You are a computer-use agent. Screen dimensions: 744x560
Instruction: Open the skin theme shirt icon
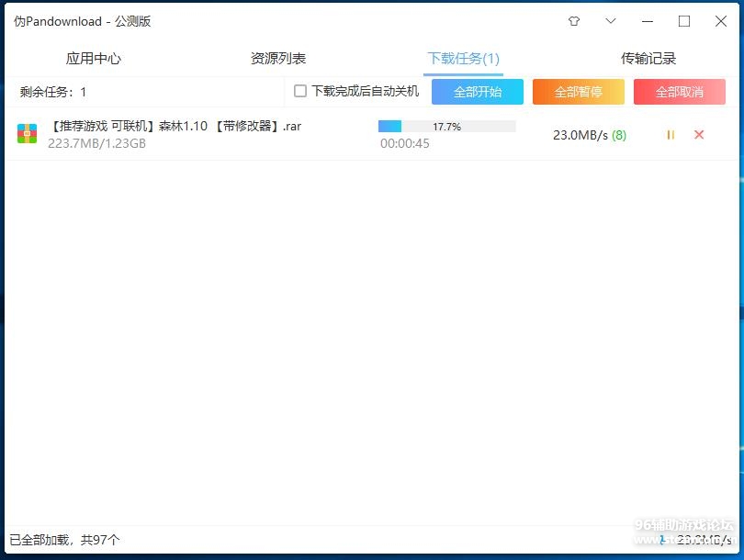574,21
